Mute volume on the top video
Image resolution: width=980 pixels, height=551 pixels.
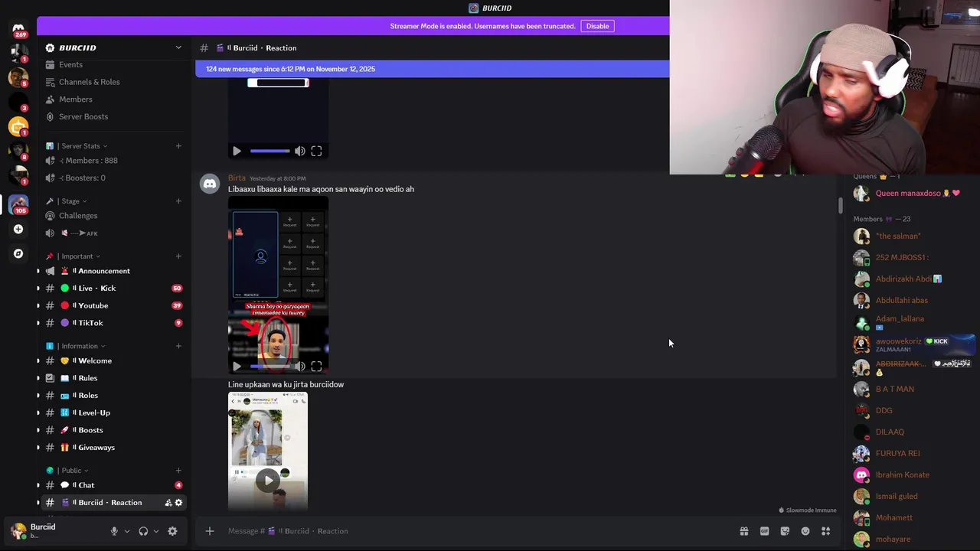[300, 152]
